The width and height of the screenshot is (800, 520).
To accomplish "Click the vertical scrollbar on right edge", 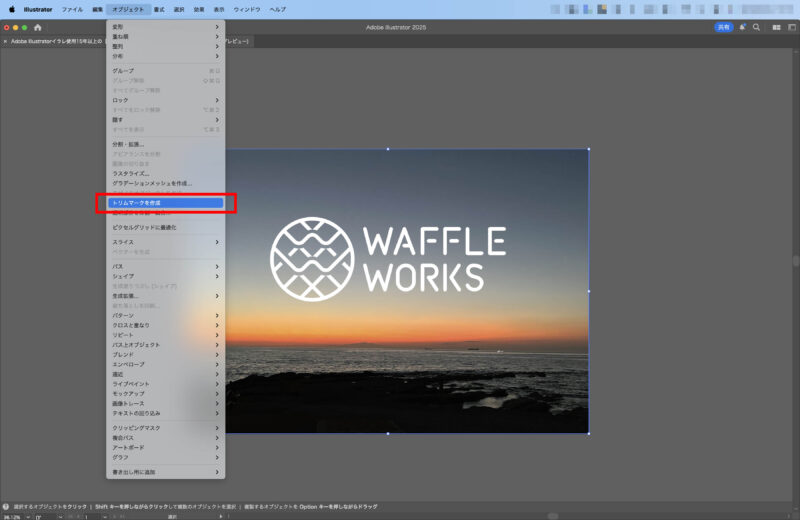I will pyautogui.click(x=796, y=260).
